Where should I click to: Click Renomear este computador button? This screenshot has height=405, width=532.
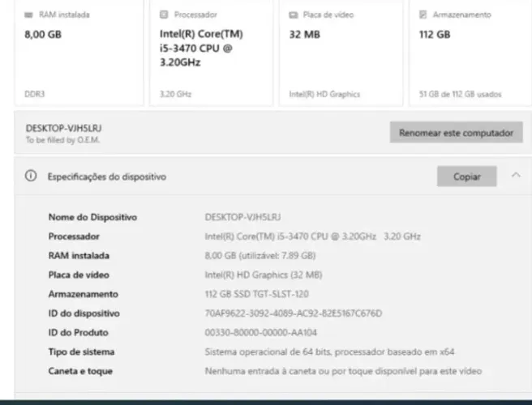456,133
